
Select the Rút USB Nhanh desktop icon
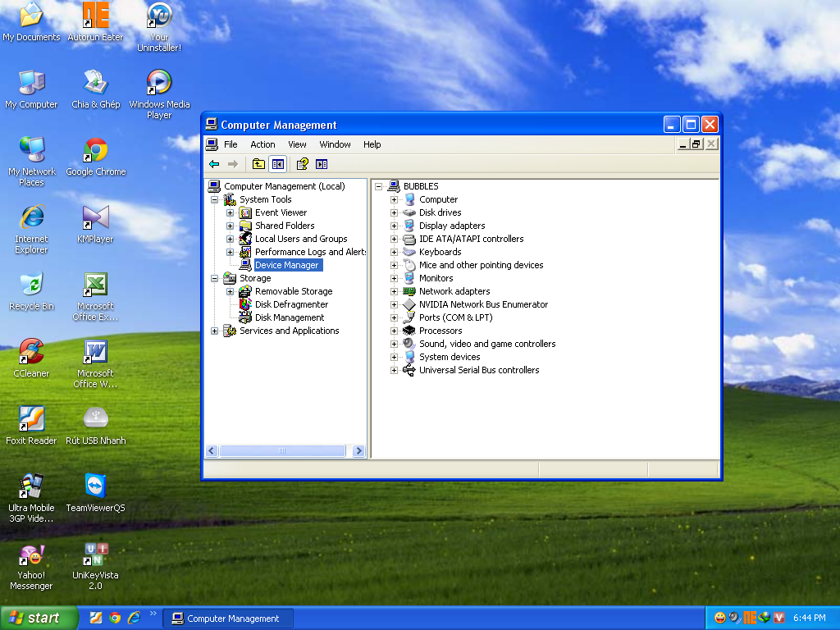tap(95, 426)
